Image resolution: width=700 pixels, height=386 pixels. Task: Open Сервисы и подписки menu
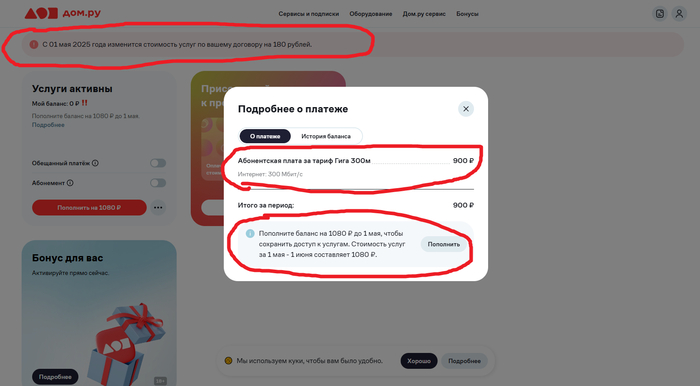click(308, 14)
